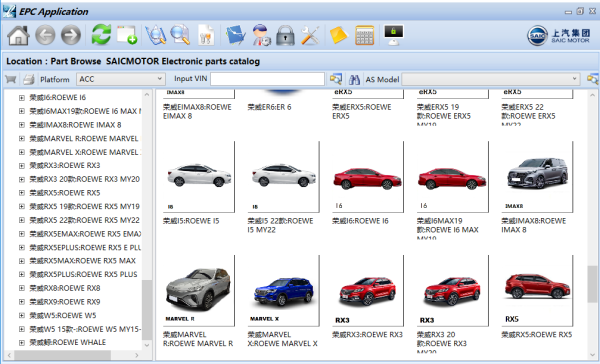Open the ROEWE I5 MY22 car thumbnail
Image resolution: width=600 pixels, height=364 pixels.
click(x=284, y=177)
